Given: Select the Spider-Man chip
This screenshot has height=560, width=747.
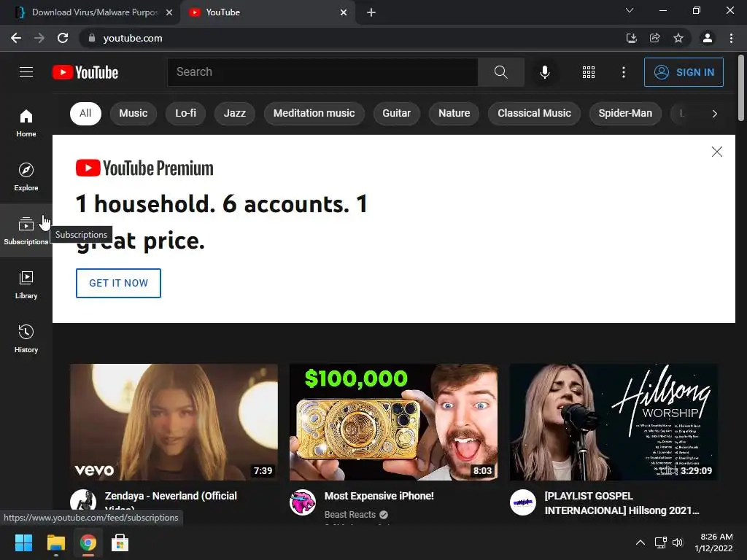Looking at the screenshot, I should (625, 113).
